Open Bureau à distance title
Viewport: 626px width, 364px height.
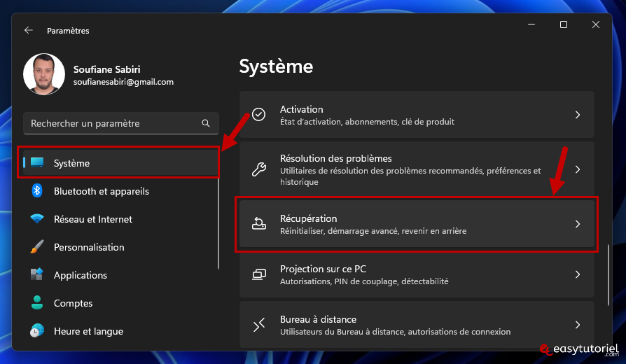(x=318, y=319)
